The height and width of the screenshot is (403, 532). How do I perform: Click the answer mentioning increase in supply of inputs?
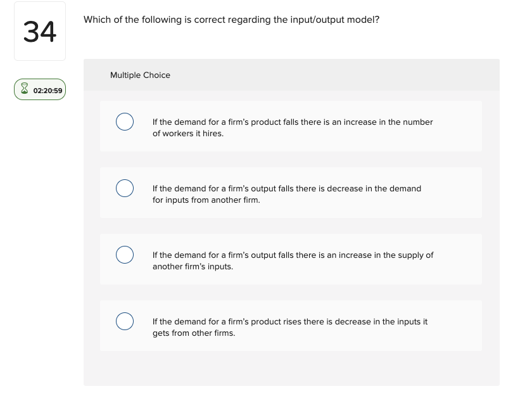click(292, 260)
